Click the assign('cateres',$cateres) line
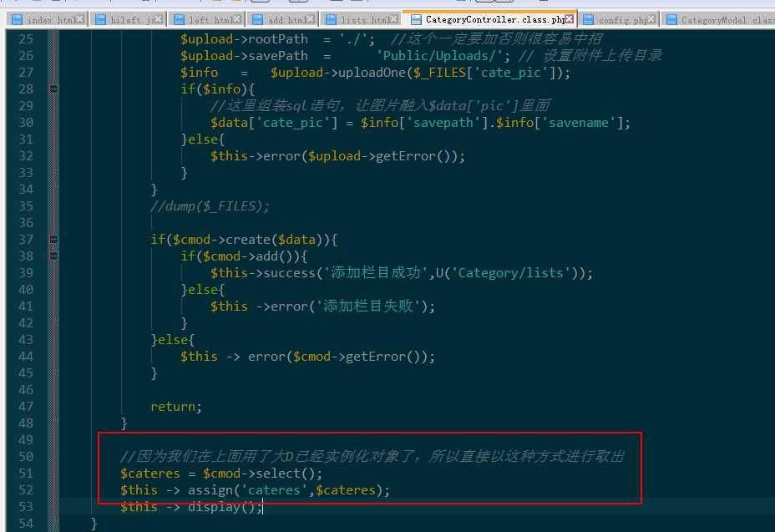The height and width of the screenshot is (532, 775). (255, 490)
